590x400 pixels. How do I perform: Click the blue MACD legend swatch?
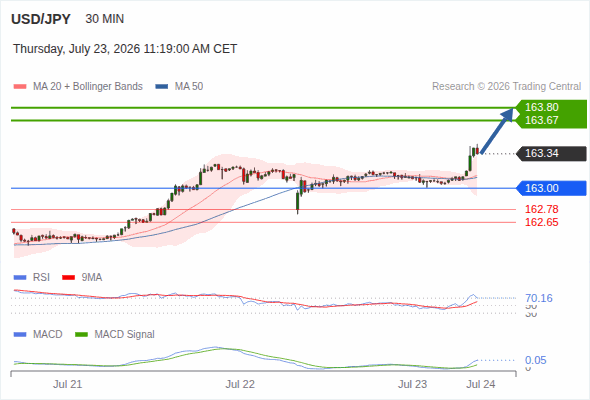click(x=20, y=335)
